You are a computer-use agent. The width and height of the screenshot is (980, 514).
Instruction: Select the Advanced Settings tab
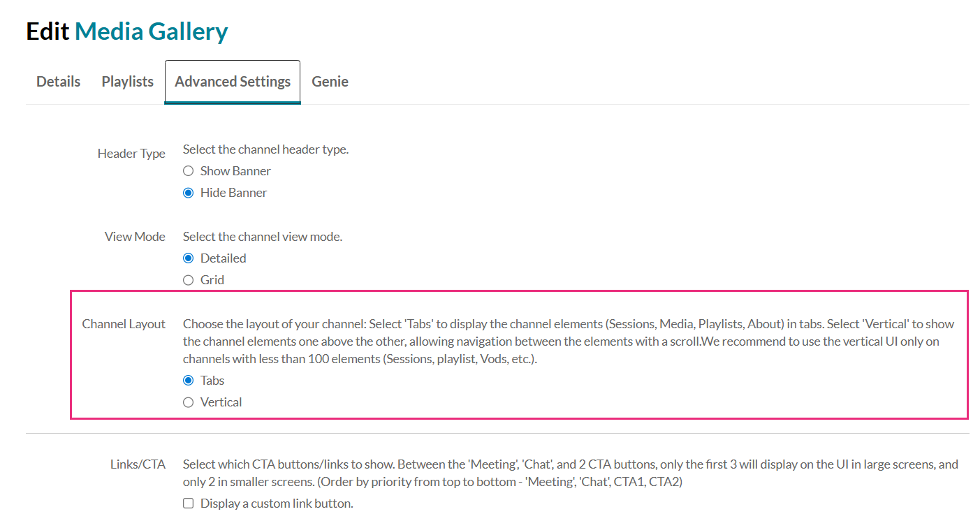click(233, 82)
